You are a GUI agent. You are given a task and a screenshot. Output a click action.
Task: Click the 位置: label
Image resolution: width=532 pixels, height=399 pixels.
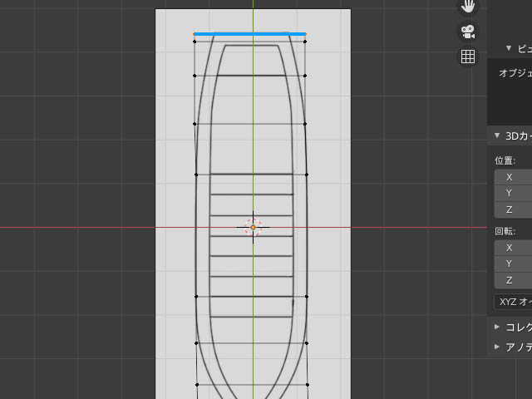[x=505, y=160]
